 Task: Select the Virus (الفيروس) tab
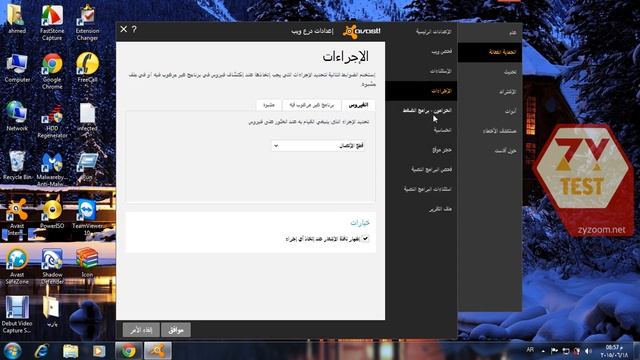pos(358,105)
